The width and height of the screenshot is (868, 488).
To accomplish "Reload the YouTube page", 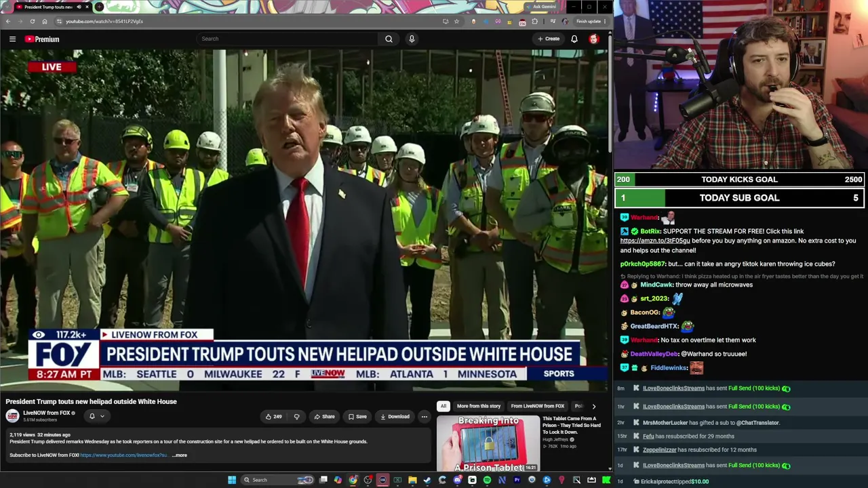I will (x=32, y=21).
